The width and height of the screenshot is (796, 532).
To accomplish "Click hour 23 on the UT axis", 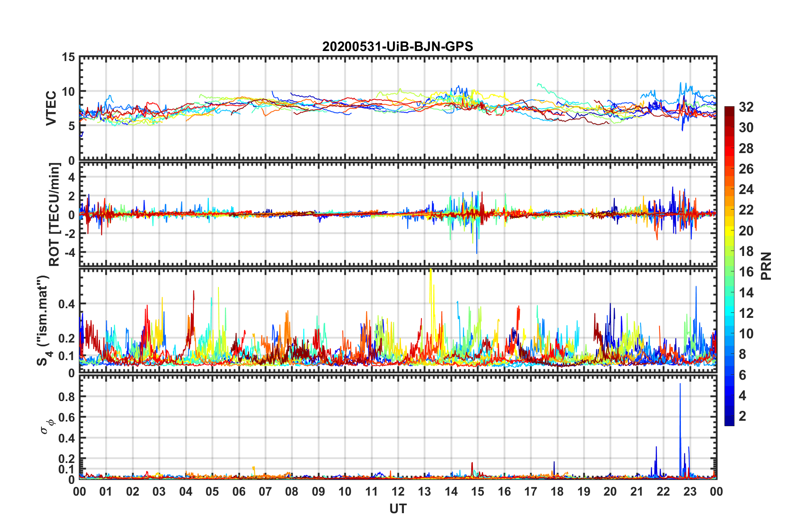I will [690, 491].
